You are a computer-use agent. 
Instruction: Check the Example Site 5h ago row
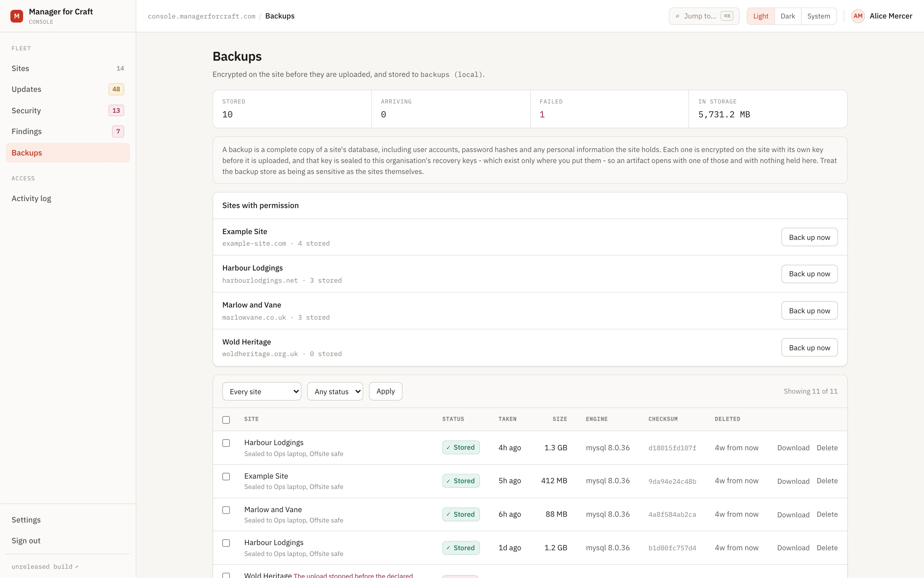coord(226,476)
